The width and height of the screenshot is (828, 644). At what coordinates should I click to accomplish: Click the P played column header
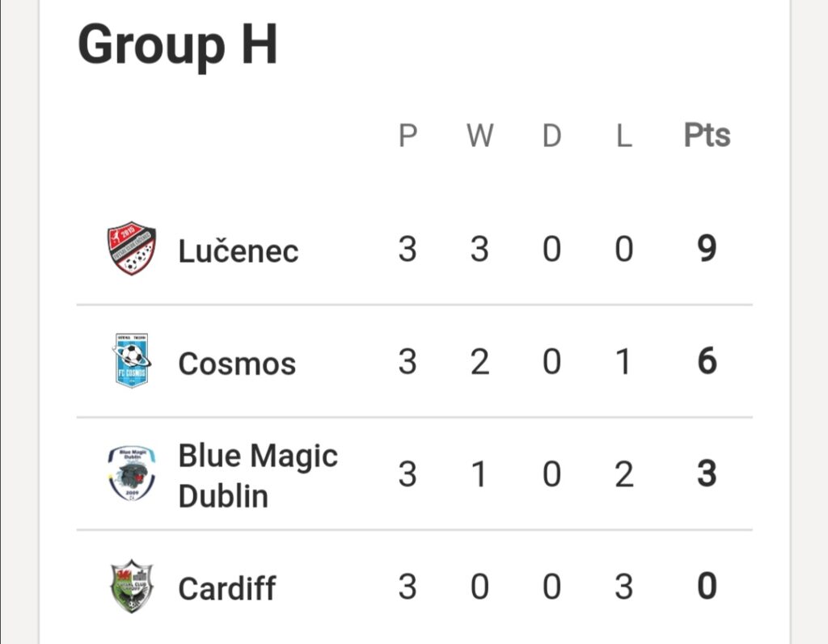[x=408, y=136]
